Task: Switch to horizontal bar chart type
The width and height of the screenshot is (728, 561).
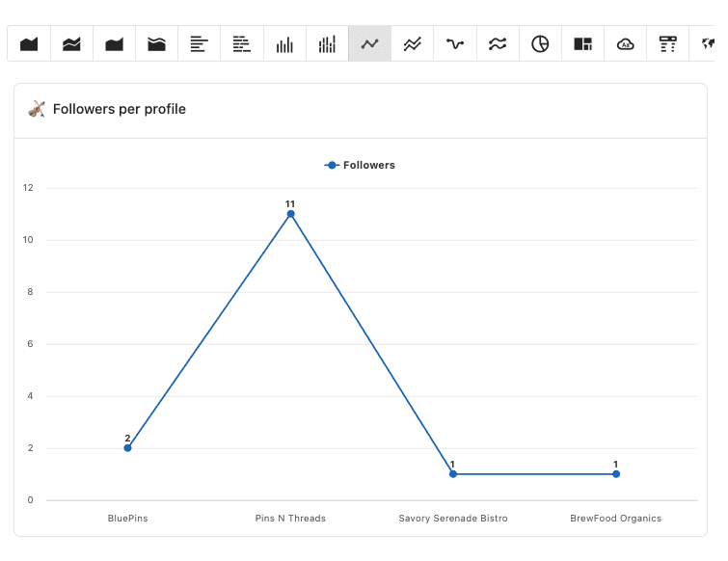Action: [200, 44]
